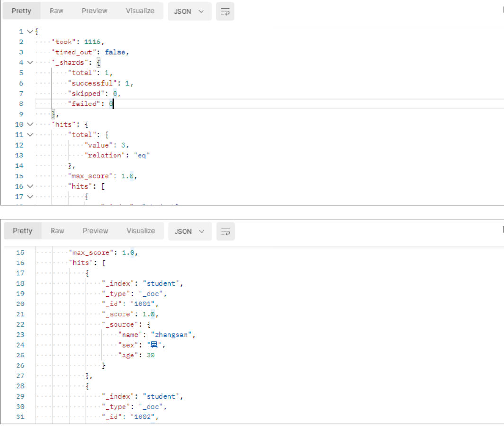Open JSON format dropdown in upper panel
This screenshot has height=426, width=504.
tap(189, 11)
